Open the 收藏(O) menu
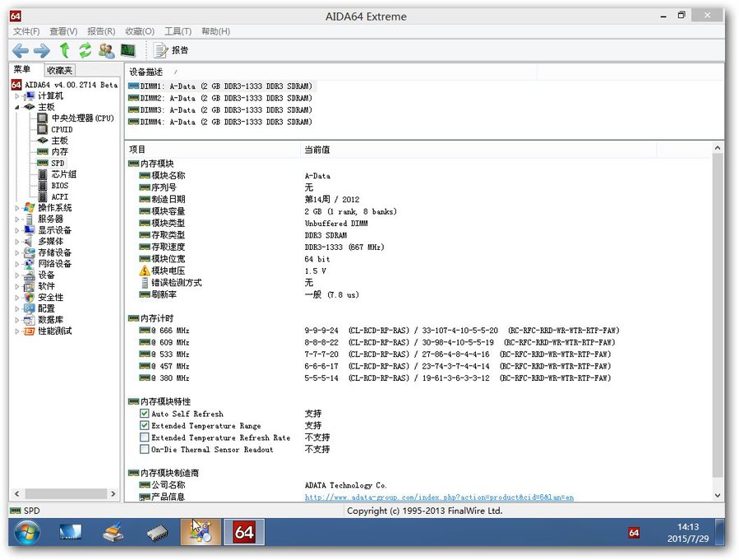The width and height of the screenshot is (739, 560). (140, 31)
